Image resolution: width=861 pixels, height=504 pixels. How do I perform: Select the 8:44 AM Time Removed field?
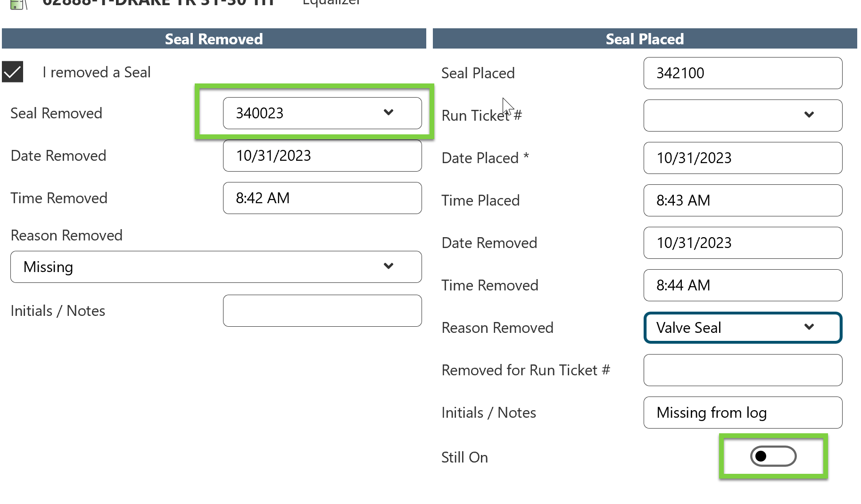point(743,285)
